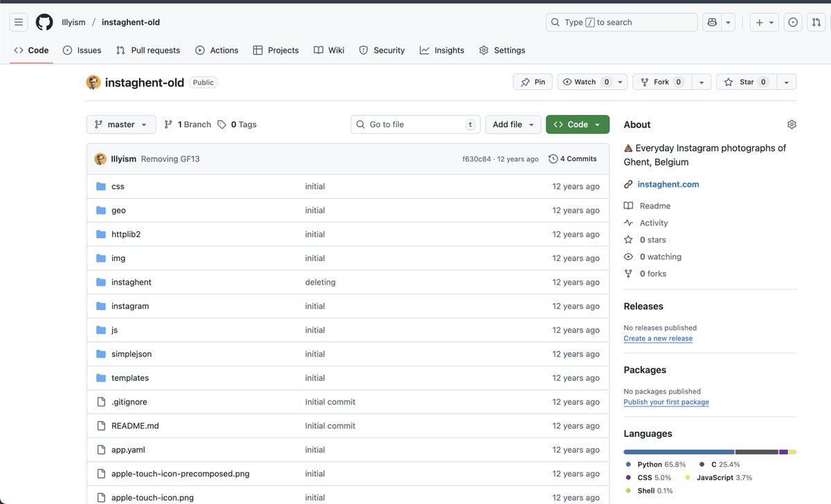This screenshot has height=504, width=831.
Task: Expand the Star lists dropdown arrow
Action: [x=786, y=82]
